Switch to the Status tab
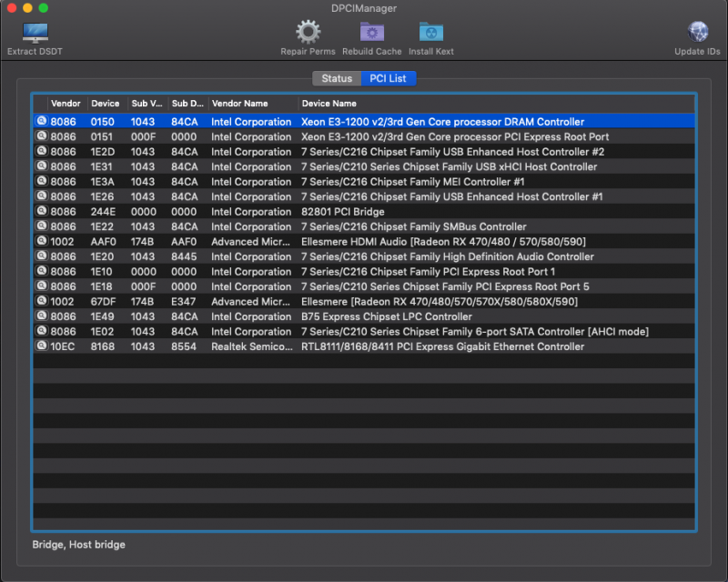 pos(337,79)
